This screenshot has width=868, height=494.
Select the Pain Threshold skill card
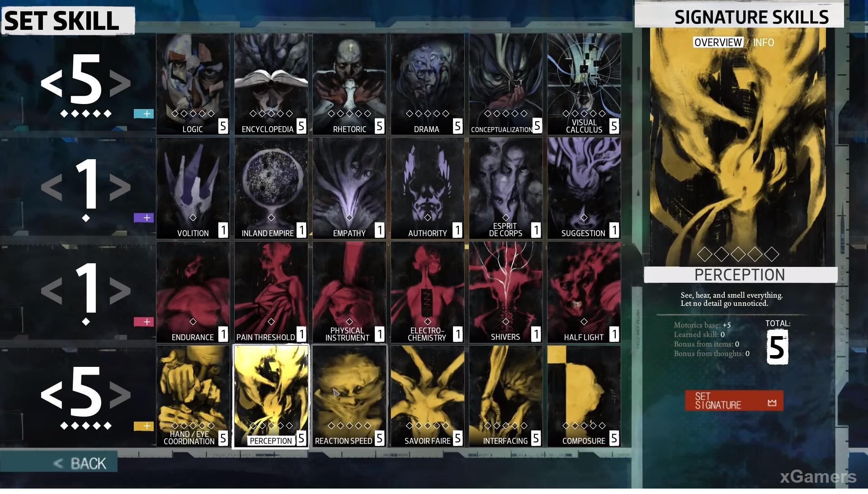pos(271,292)
